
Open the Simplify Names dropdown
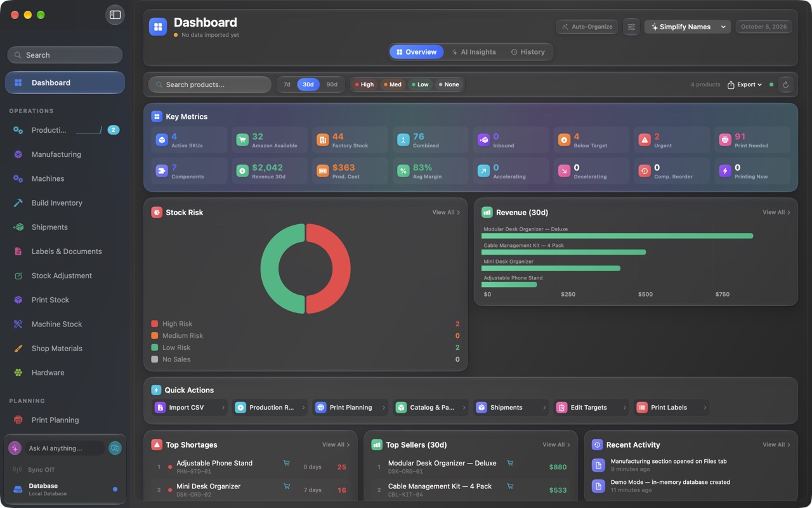pos(688,27)
